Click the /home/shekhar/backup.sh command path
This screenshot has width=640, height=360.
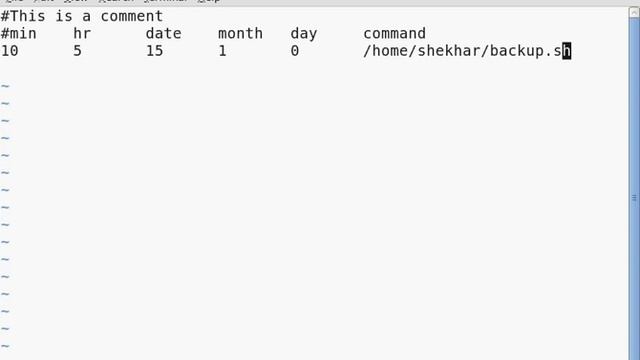click(467, 51)
